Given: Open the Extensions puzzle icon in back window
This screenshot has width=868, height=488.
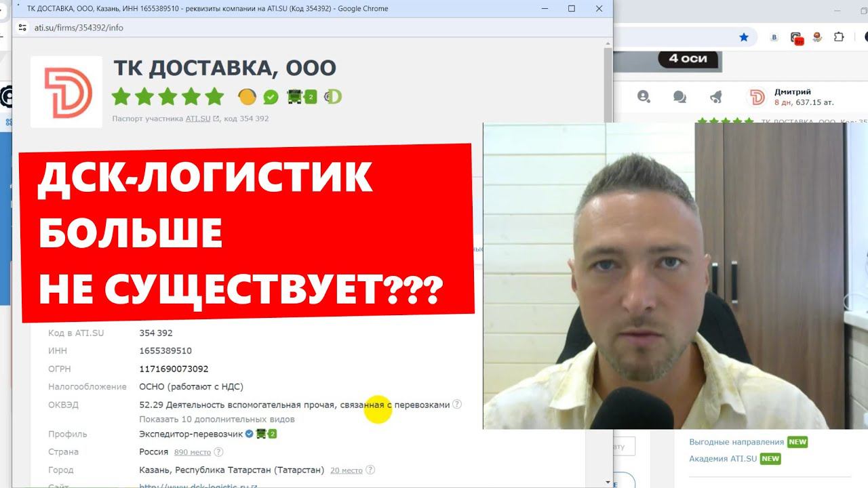Looking at the screenshot, I should point(839,37).
